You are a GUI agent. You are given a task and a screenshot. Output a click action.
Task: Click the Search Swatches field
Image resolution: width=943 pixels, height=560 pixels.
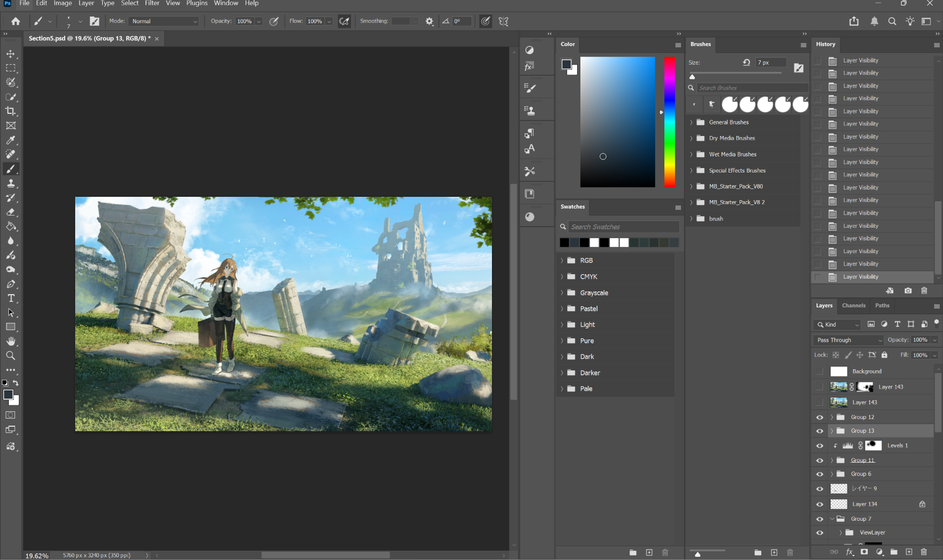[624, 227]
